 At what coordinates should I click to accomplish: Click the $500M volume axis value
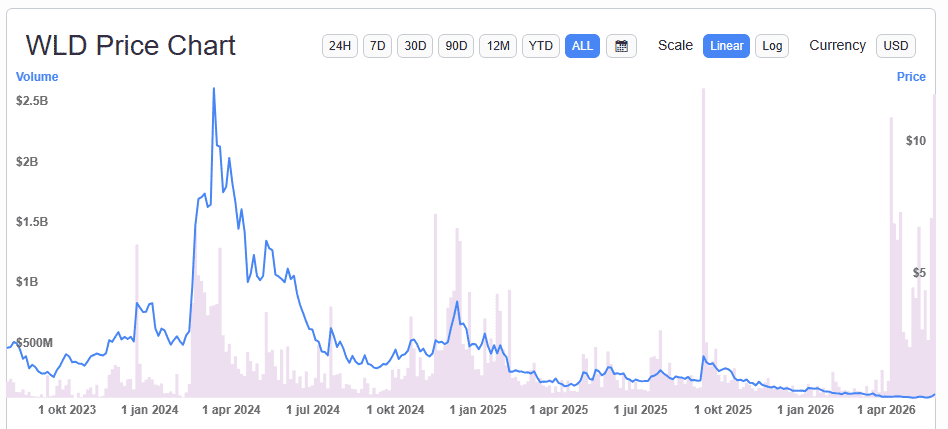[x=34, y=343]
